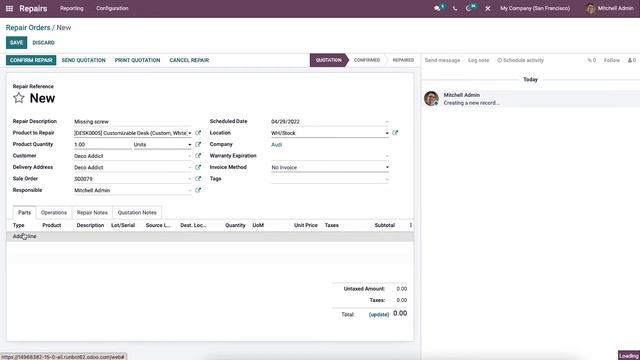Click the attachments paperclip counter
This screenshot has height=360, width=640.
(591, 60)
